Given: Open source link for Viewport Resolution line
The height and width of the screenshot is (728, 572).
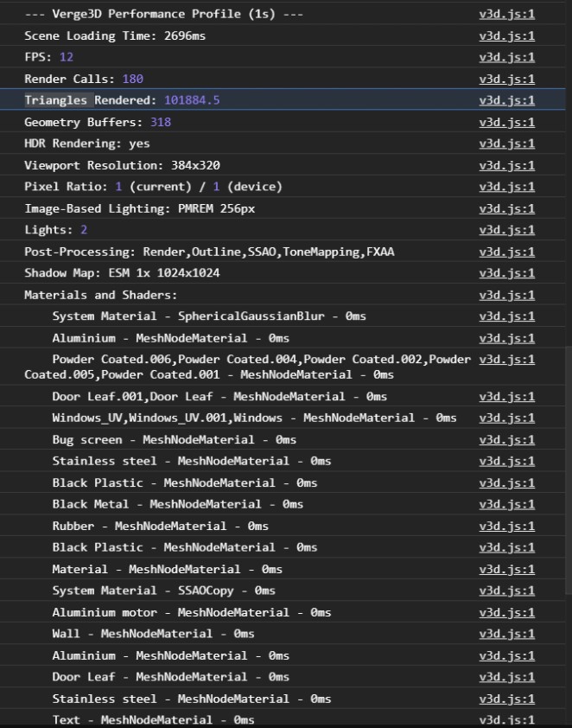Looking at the screenshot, I should (x=506, y=165).
